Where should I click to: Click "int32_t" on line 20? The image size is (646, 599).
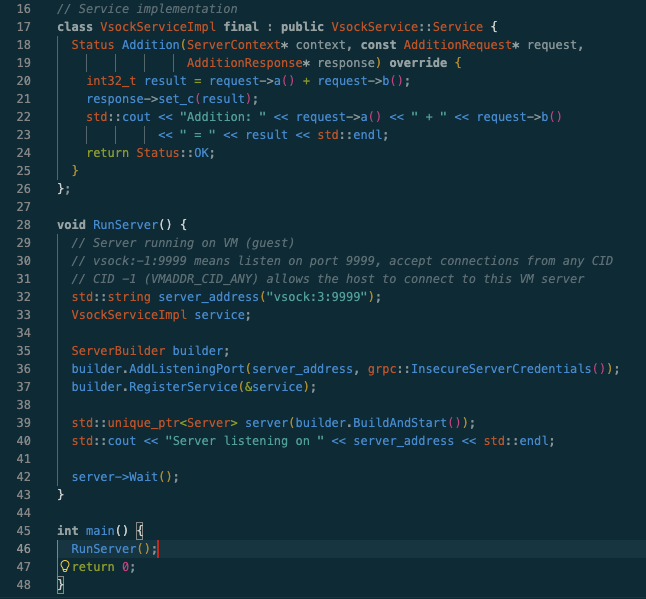pyautogui.click(x=111, y=81)
